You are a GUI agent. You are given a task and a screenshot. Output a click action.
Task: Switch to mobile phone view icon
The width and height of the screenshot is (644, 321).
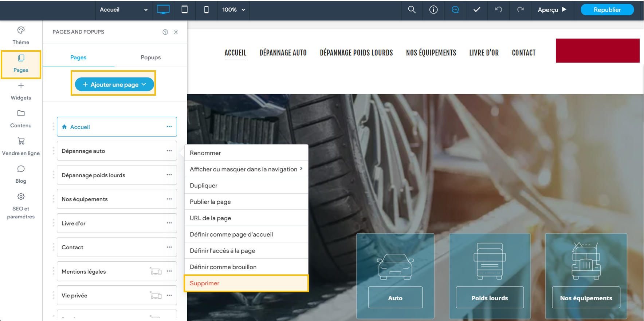click(206, 9)
